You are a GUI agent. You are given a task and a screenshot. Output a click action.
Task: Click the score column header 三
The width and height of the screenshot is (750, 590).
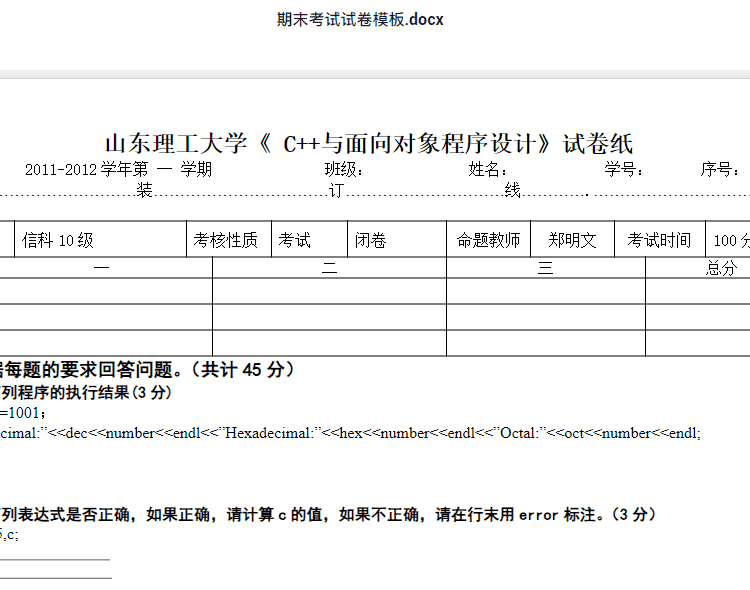(546, 267)
